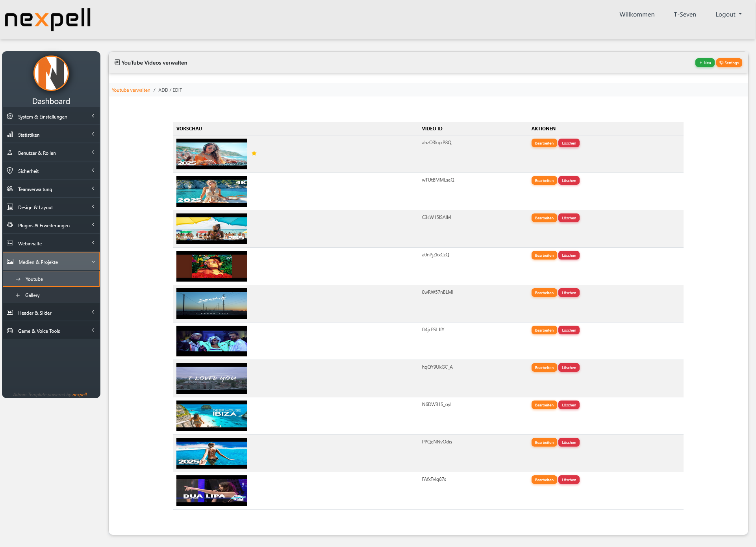
Task: Select the Benutzer & Rollen user icon
Action: tap(9, 152)
